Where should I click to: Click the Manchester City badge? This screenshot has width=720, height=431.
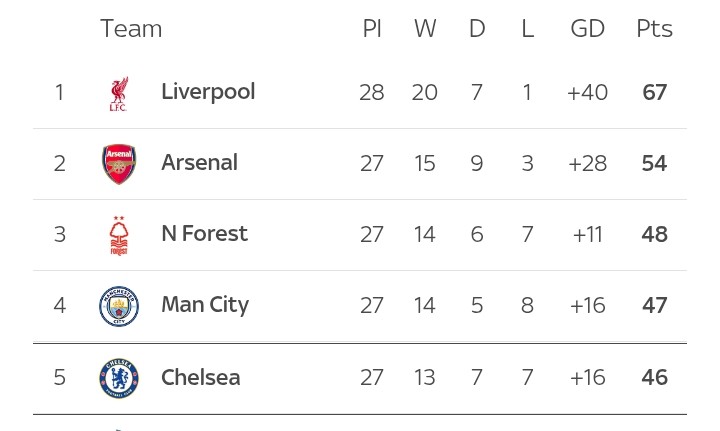click(119, 306)
